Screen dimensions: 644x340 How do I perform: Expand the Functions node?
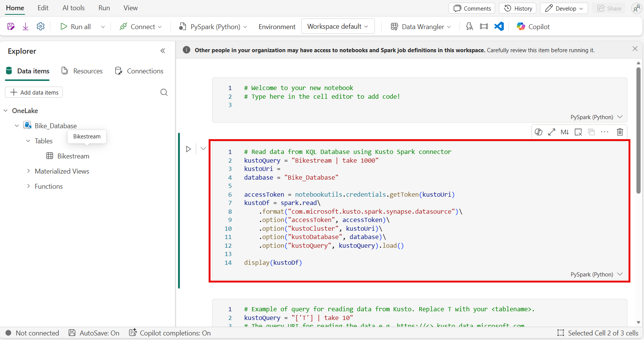(x=28, y=186)
